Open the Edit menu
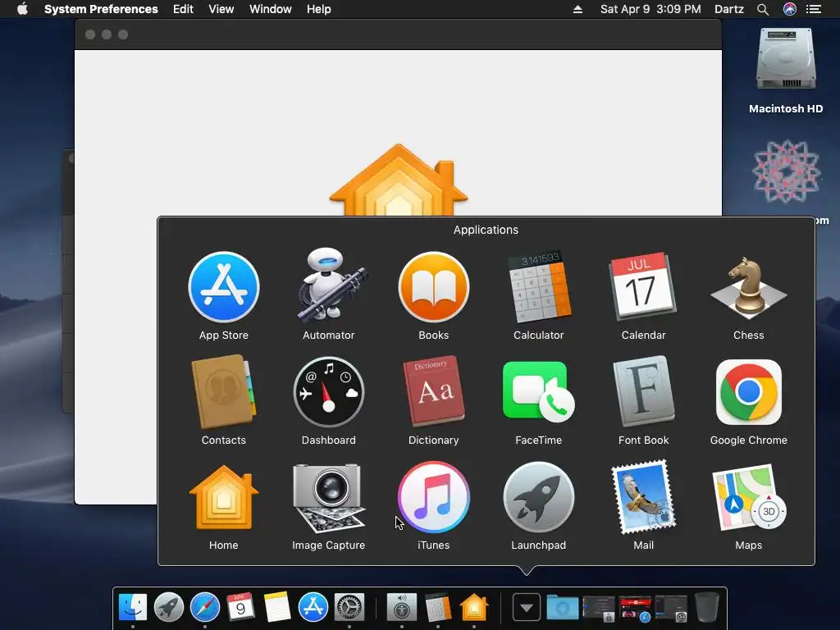 pos(183,9)
